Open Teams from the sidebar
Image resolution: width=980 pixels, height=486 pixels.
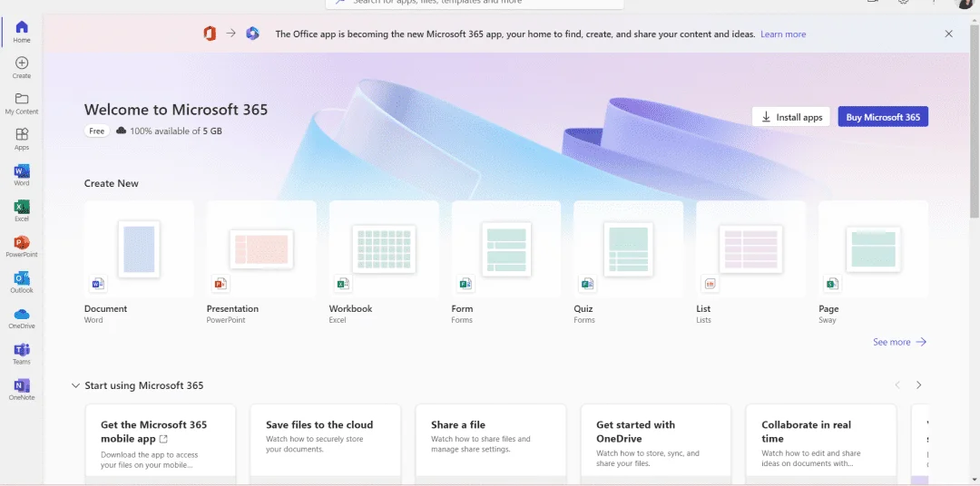pyautogui.click(x=21, y=353)
